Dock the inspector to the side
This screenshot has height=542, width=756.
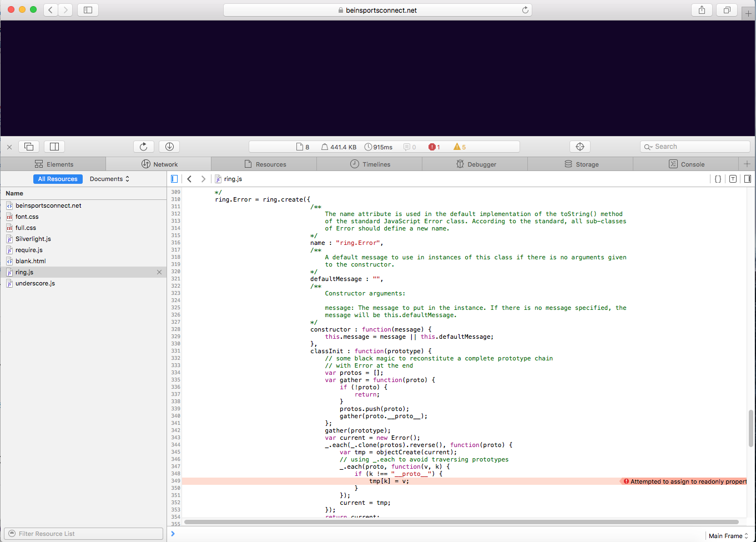point(54,147)
